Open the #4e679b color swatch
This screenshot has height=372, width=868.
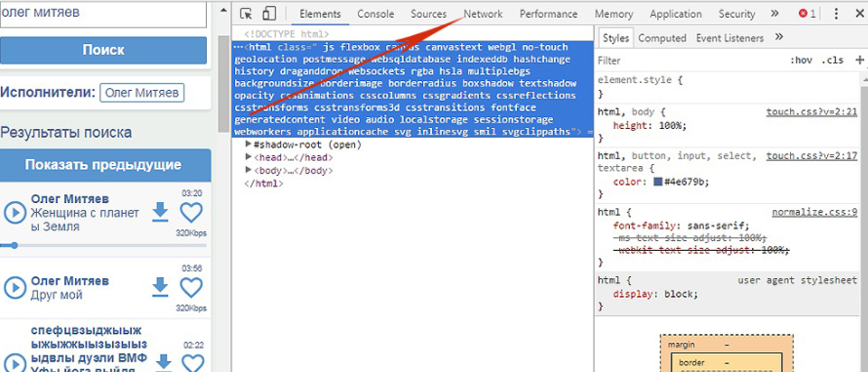click(x=657, y=182)
